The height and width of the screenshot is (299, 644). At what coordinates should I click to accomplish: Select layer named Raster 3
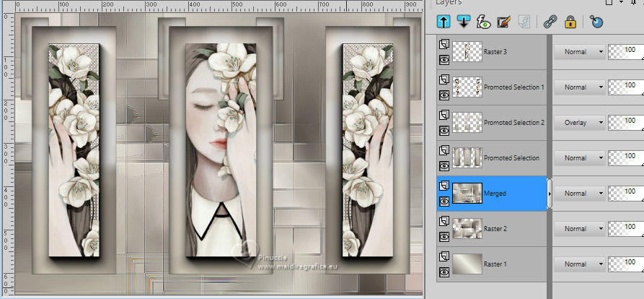pyautogui.click(x=495, y=52)
